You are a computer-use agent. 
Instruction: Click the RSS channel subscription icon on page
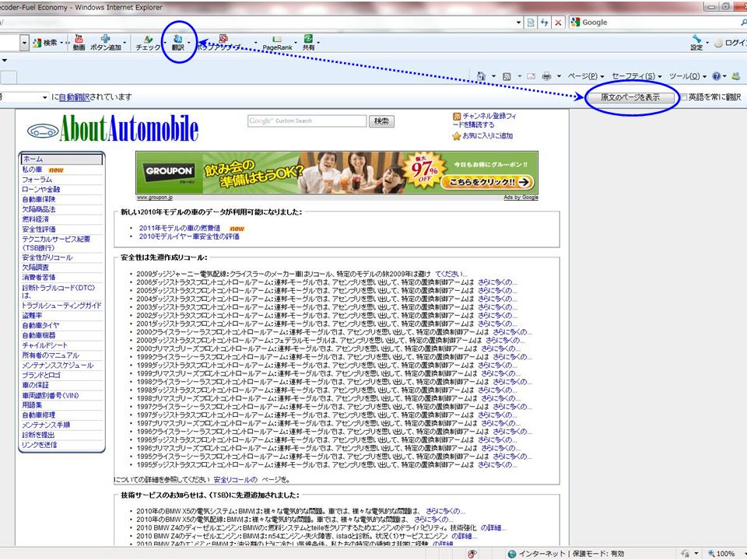coord(457,116)
